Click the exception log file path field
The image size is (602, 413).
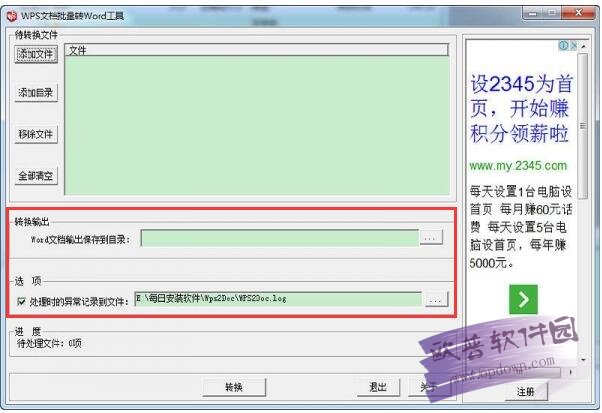278,299
